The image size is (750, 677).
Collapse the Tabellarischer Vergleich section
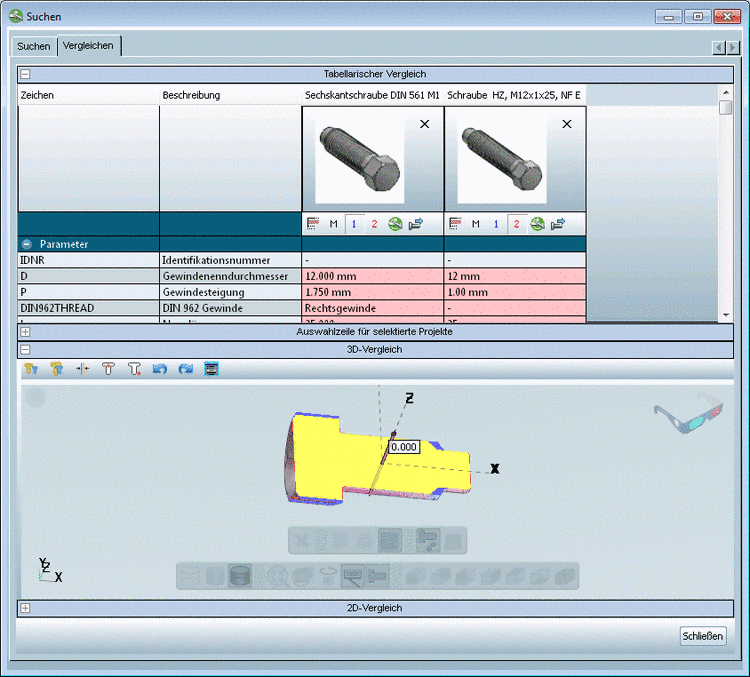[25, 74]
